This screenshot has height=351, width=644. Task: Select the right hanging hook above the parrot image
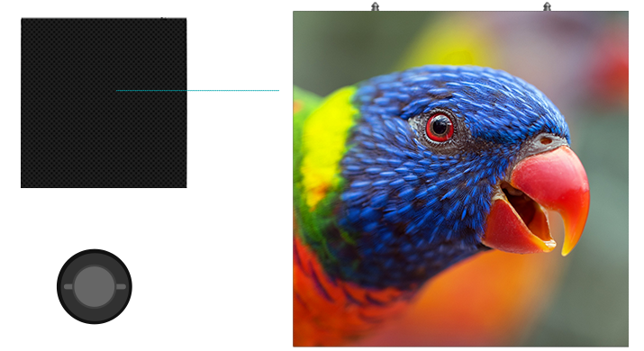[x=547, y=6]
